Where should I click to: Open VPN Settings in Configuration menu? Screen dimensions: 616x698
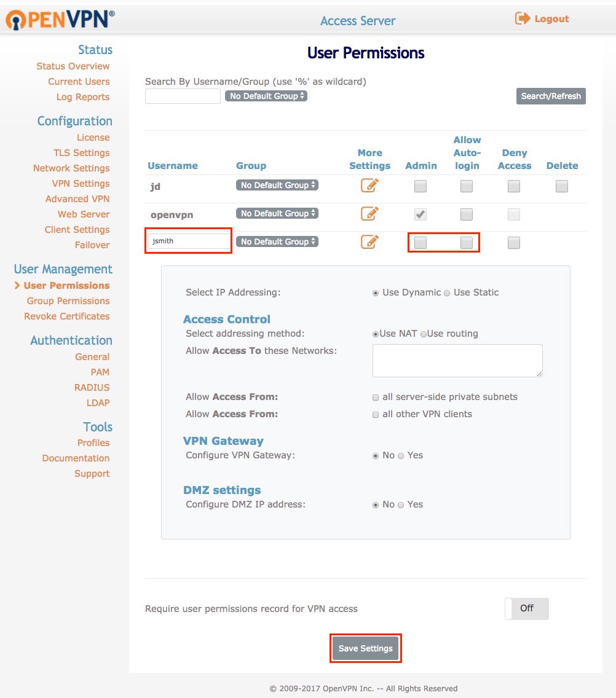tap(81, 183)
